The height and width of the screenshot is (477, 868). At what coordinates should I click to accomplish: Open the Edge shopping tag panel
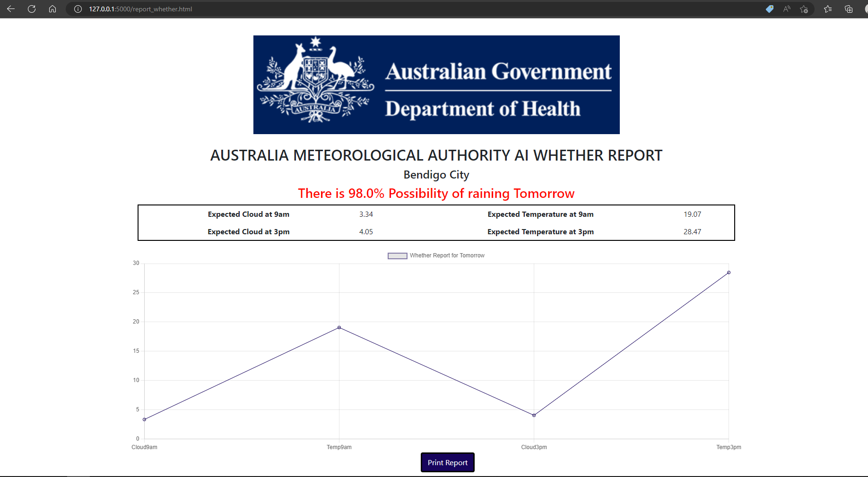pyautogui.click(x=770, y=9)
